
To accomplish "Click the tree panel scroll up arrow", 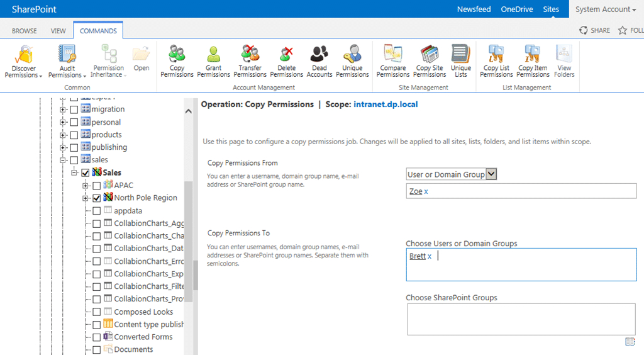I will click(189, 111).
